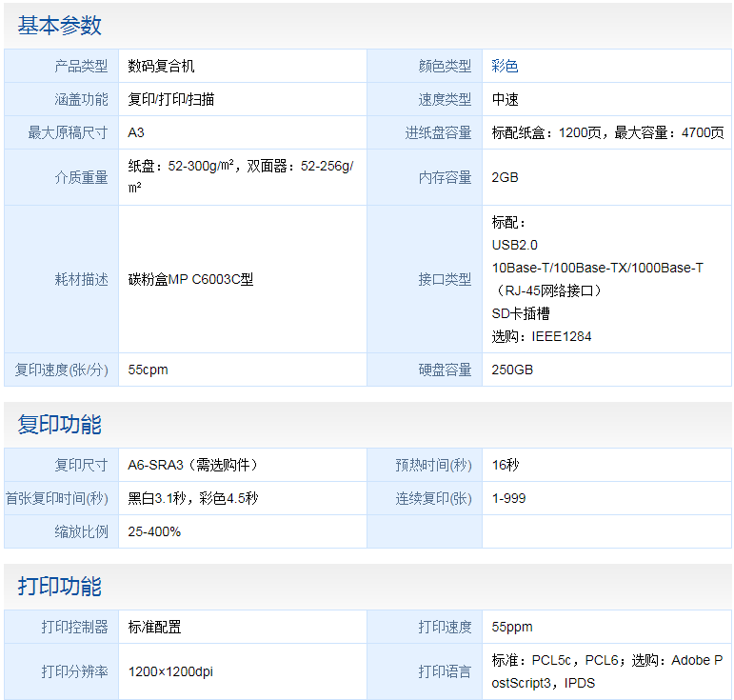Click the 涵盖功能 parameter label

[x=81, y=100]
